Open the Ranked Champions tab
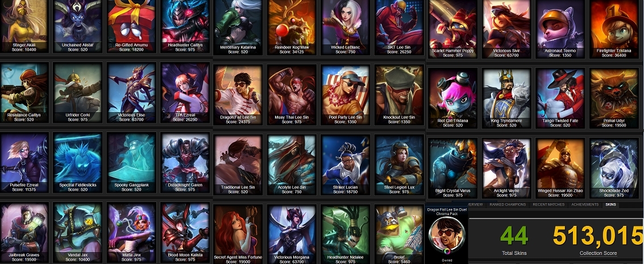Image resolution: width=644 pixels, height=264 pixels. 507,204
